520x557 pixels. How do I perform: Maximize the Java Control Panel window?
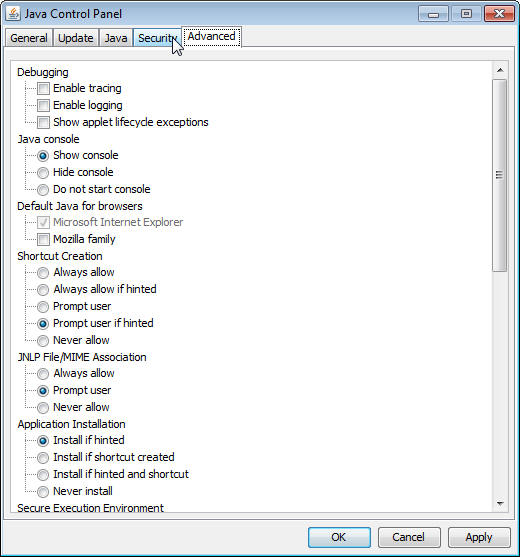pyautogui.click(x=466, y=14)
